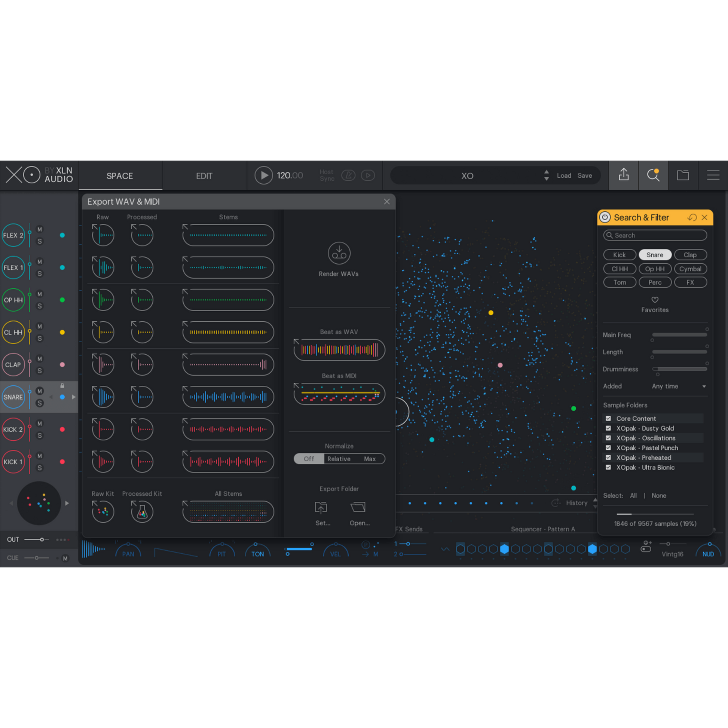Select All sample folders

(x=633, y=496)
